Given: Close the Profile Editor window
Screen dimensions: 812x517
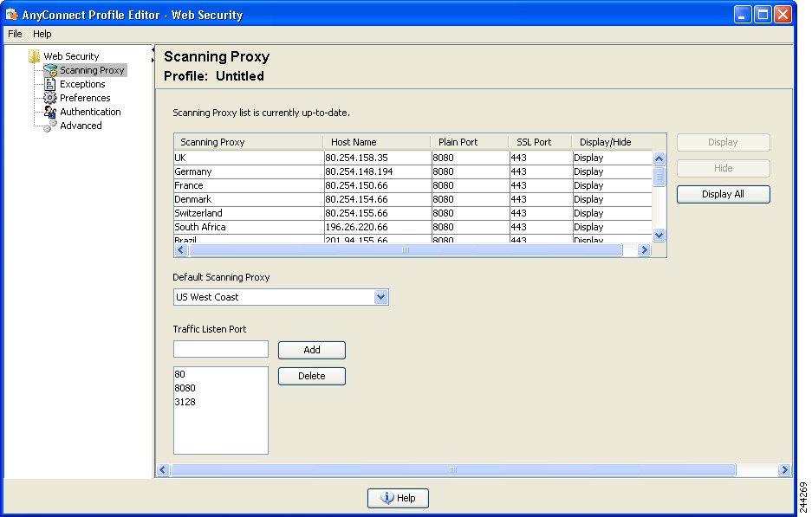Looking at the screenshot, I should pyautogui.click(x=783, y=15).
